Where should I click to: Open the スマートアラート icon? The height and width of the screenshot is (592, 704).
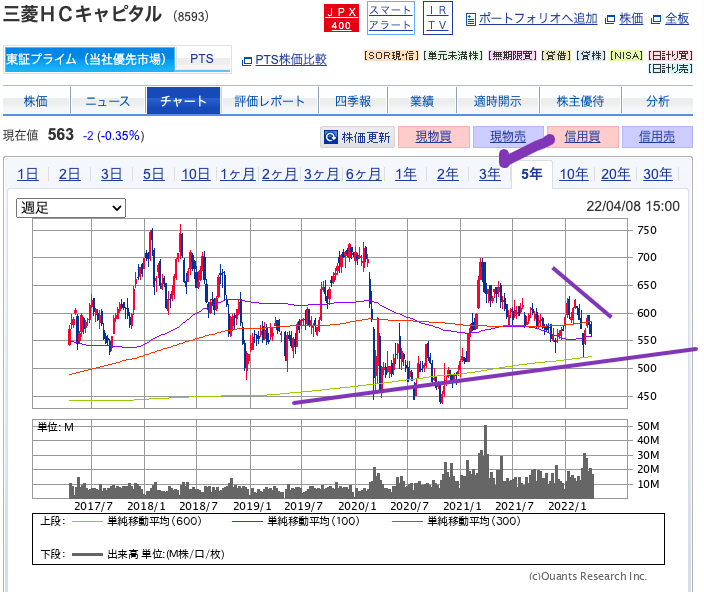(391, 18)
